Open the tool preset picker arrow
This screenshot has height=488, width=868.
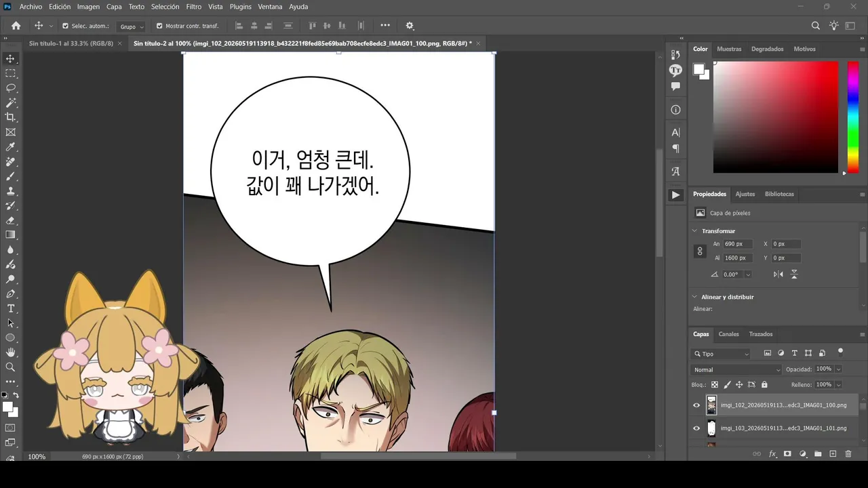click(x=51, y=26)
